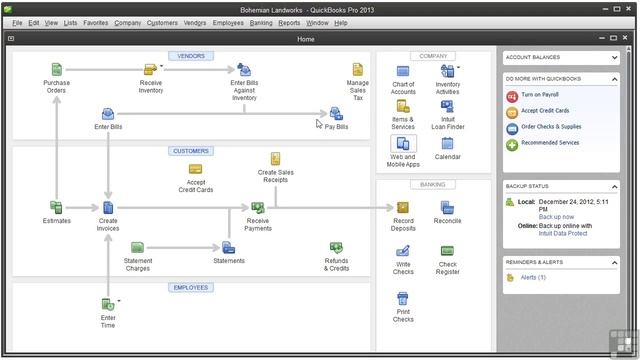Open the Reports menu

289,23
